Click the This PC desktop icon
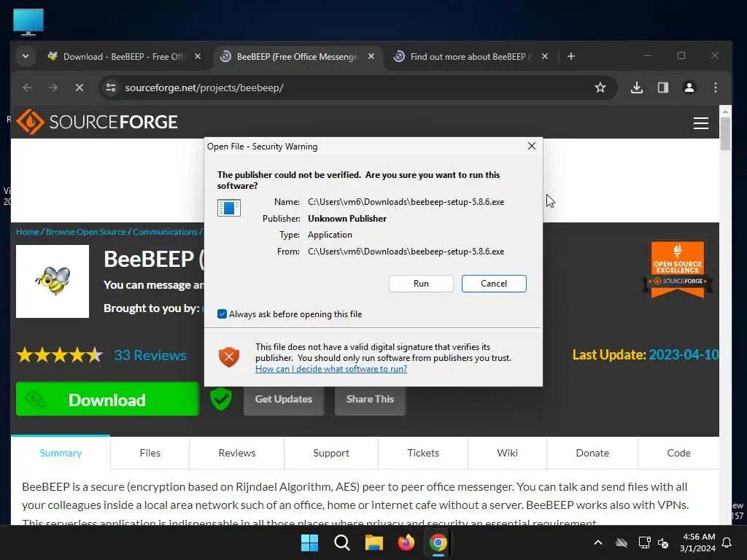Viewport: 747px width, 560px height. point(28,22)
